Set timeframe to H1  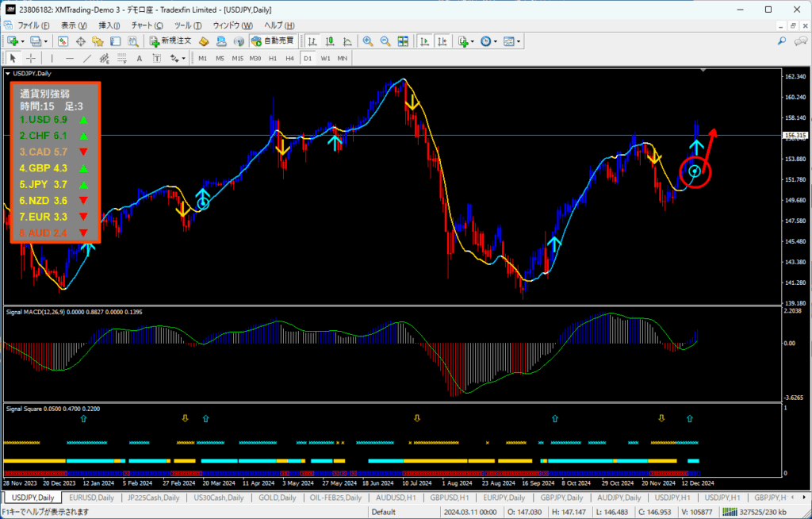(273, 59)
